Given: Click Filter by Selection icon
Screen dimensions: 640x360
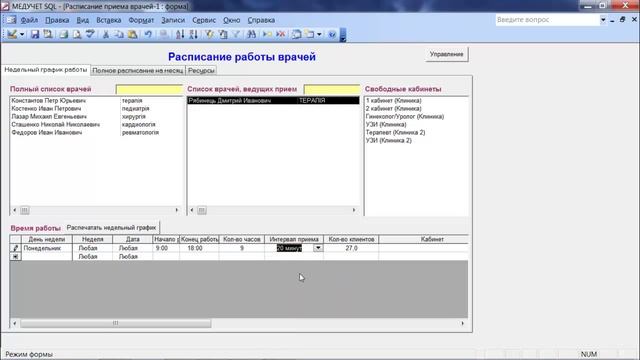Looking at the screenshot, I should (x=210, y=34).
